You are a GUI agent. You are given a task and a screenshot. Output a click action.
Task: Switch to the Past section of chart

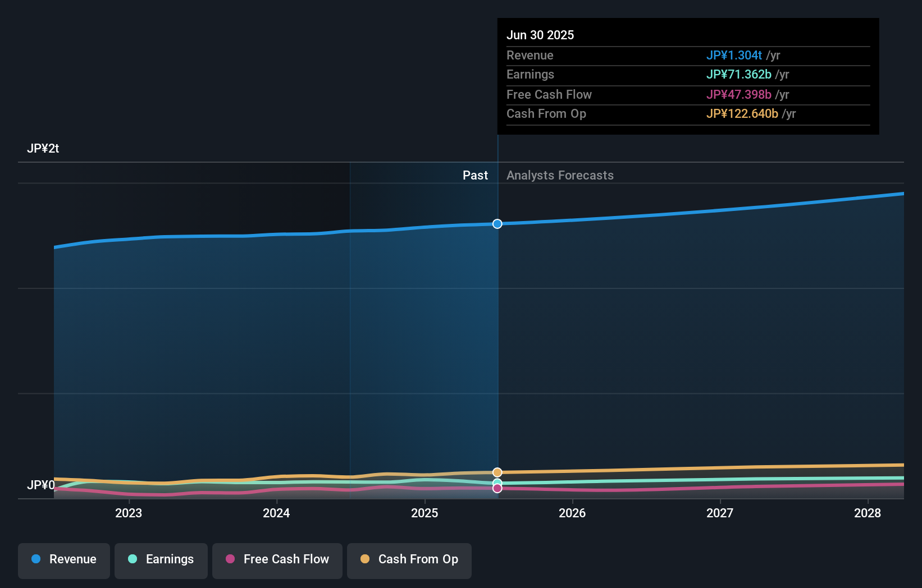(x=476, y=175)
